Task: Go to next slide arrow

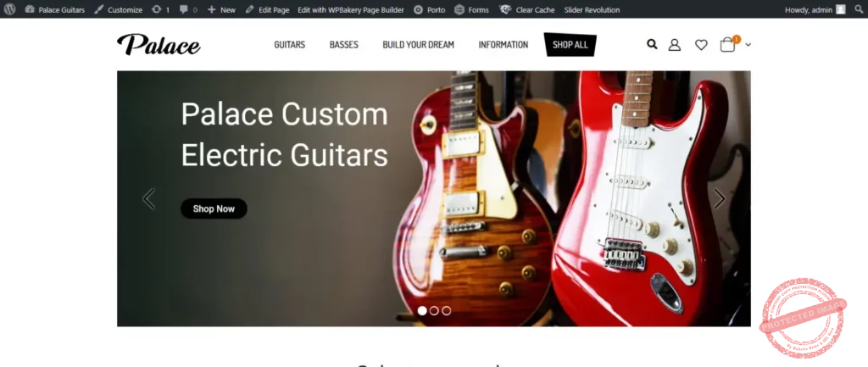Action: (x=719, y=198)
